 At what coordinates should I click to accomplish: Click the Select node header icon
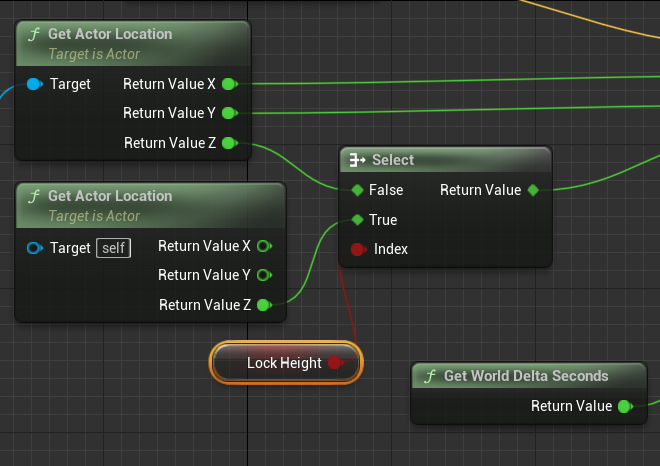pyautogui.click(x=357, y=160)
